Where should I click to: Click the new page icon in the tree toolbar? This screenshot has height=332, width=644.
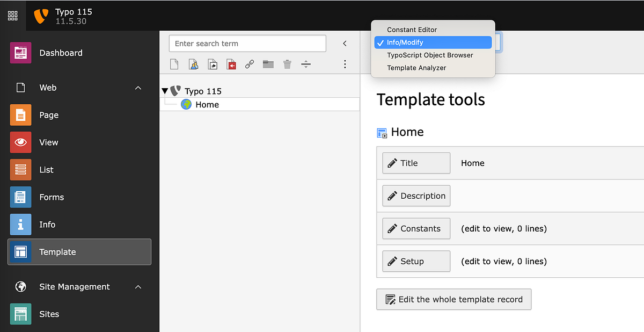click(174, 64)
